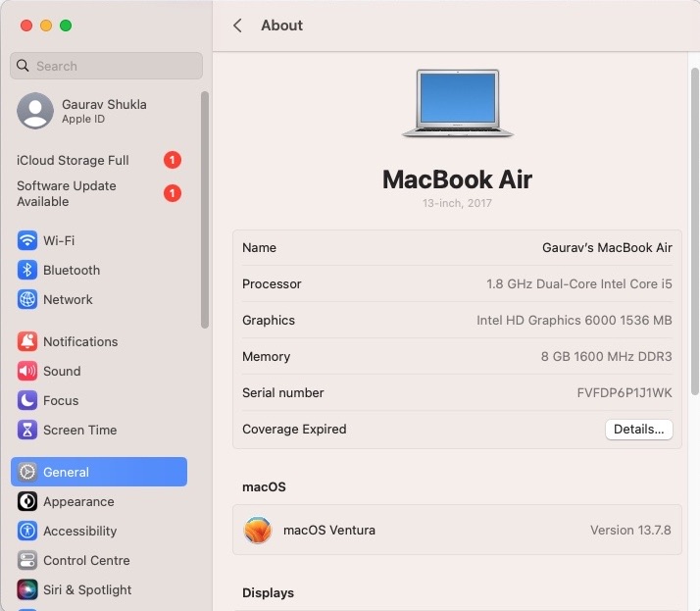Screen dimensions: 700x611
Task: Click the macOS Ventura logo icon
Action: coord(258,531)
